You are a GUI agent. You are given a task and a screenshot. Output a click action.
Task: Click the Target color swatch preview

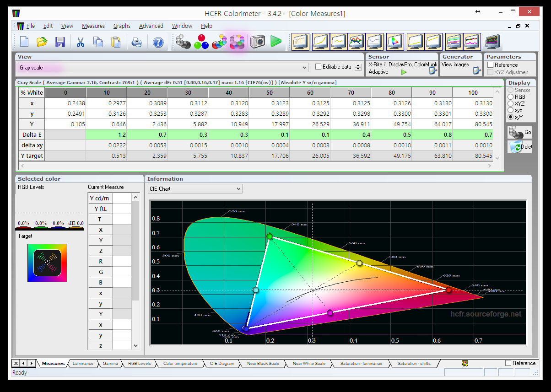(x=47, y=263)
